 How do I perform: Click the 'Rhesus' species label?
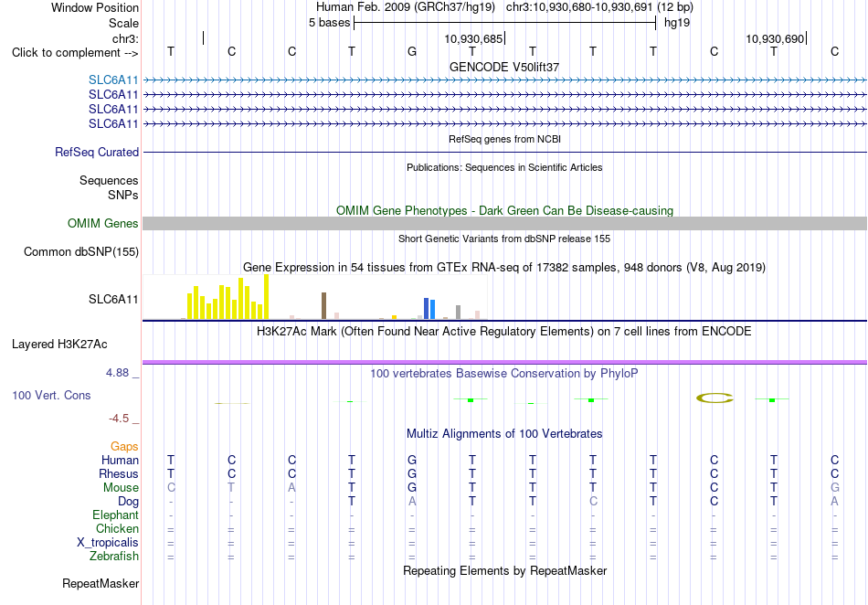click(119, 473)
